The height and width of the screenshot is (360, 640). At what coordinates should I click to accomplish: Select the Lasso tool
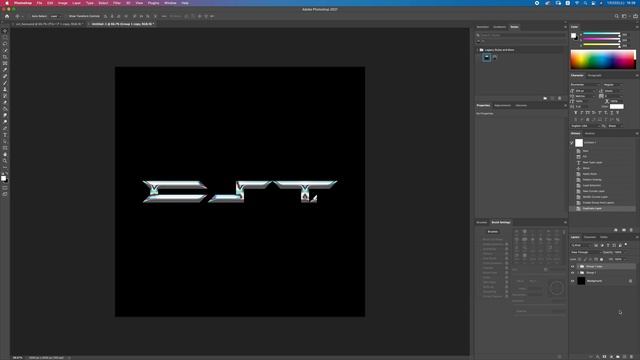[5, 44]
